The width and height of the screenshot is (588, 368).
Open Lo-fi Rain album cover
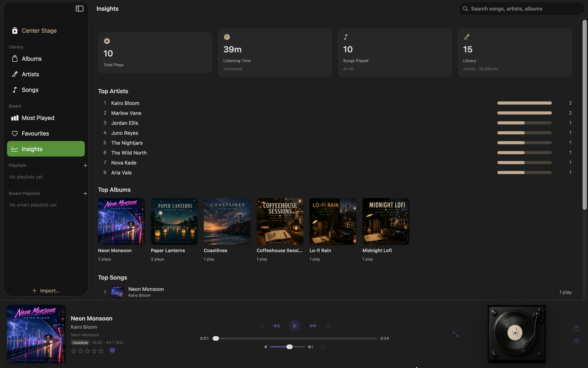333,221
